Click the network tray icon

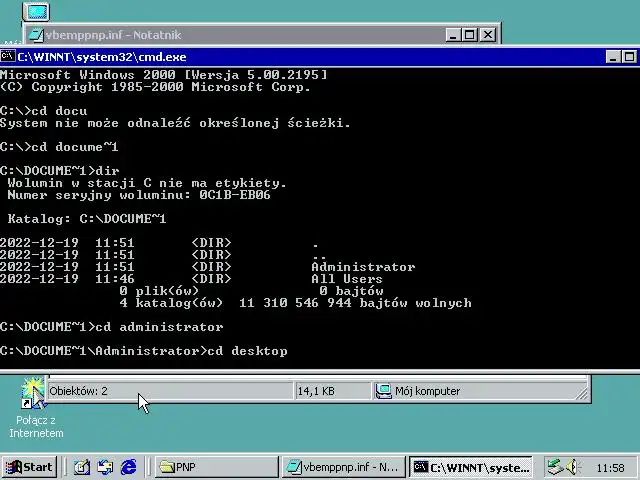point(555,467)
